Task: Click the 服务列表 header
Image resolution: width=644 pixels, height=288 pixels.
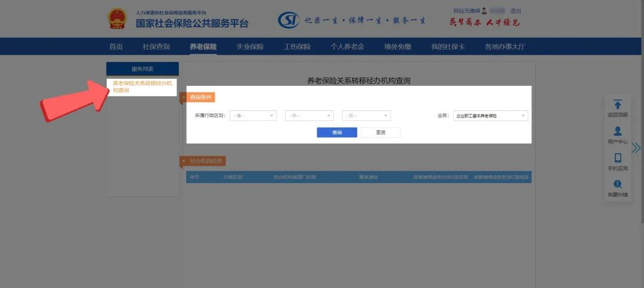Action: coord(143,69)
